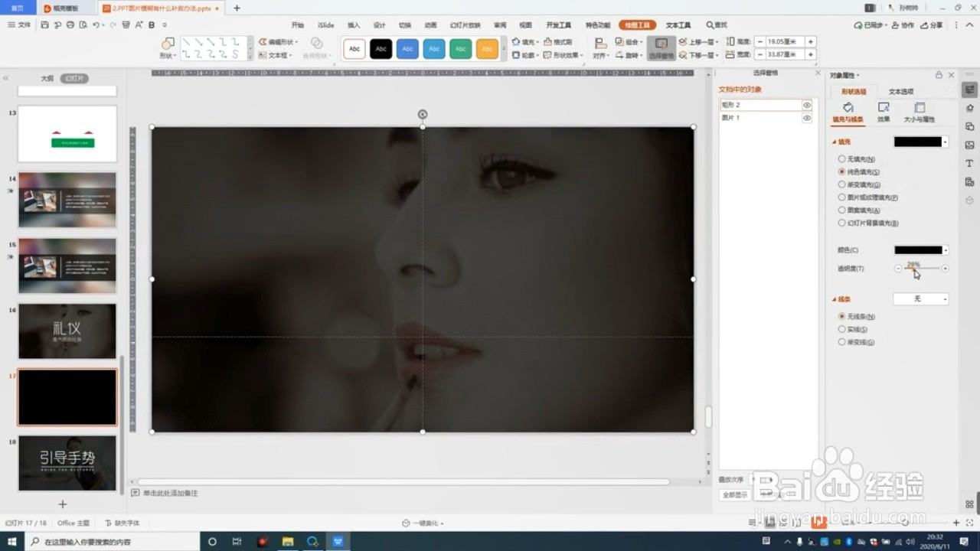Click the lock icon in properties panel header

[939, 75]
